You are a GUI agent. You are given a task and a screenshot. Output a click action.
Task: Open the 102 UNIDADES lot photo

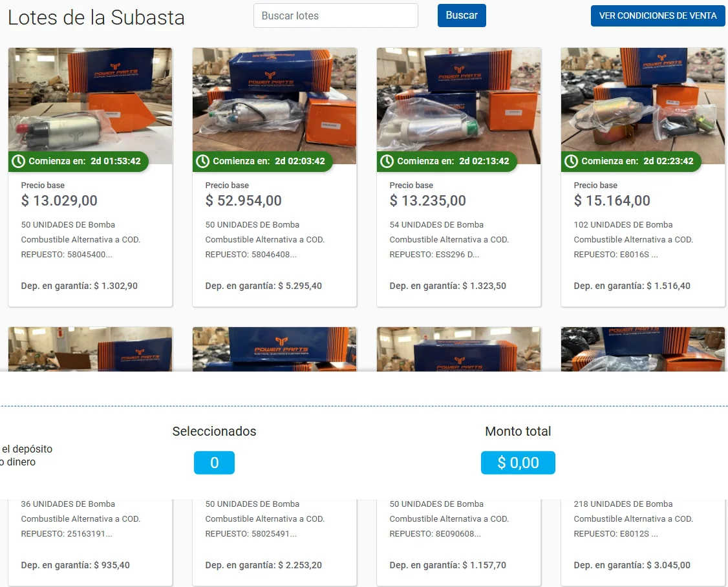pyautogui.click(x=643, y=97)
